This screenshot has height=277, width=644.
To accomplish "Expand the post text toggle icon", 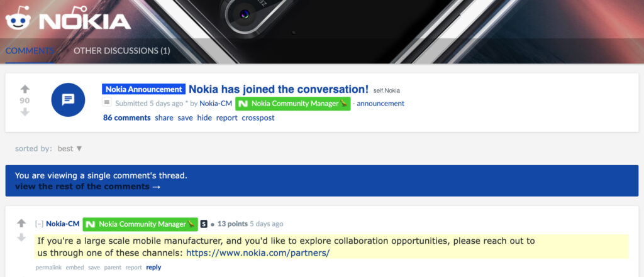I will click(107, 102).
